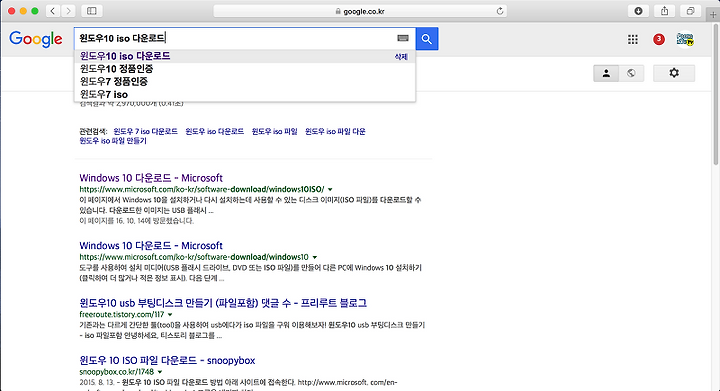Click the page vertical scrollbar
Viewport: 720px width, 391px height.
click(716, 95)
